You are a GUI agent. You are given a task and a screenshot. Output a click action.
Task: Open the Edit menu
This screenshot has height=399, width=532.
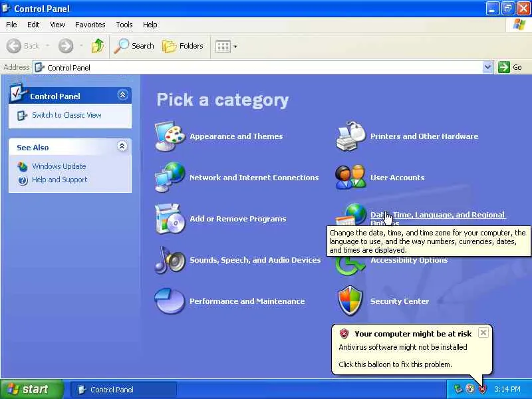click(33, 25)
